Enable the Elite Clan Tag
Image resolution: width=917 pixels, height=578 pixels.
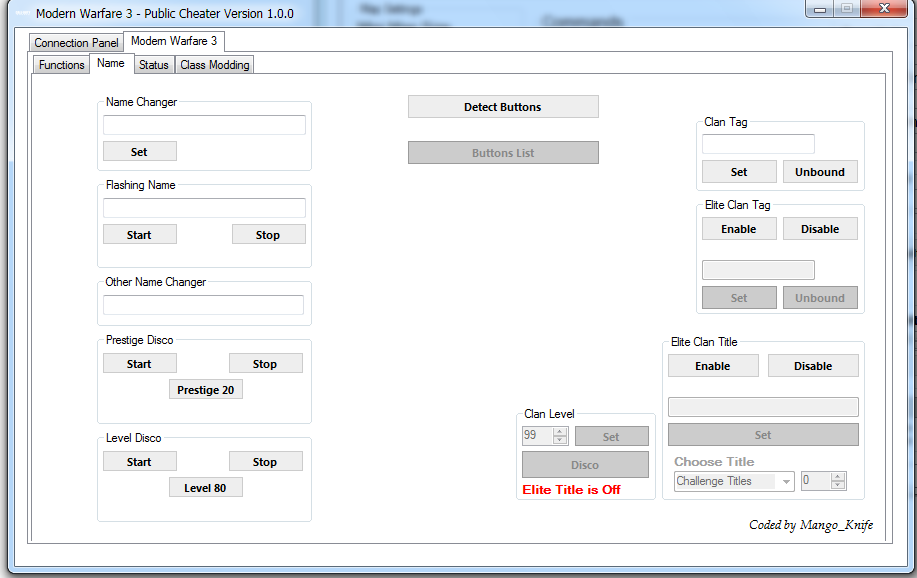[739, 229]
